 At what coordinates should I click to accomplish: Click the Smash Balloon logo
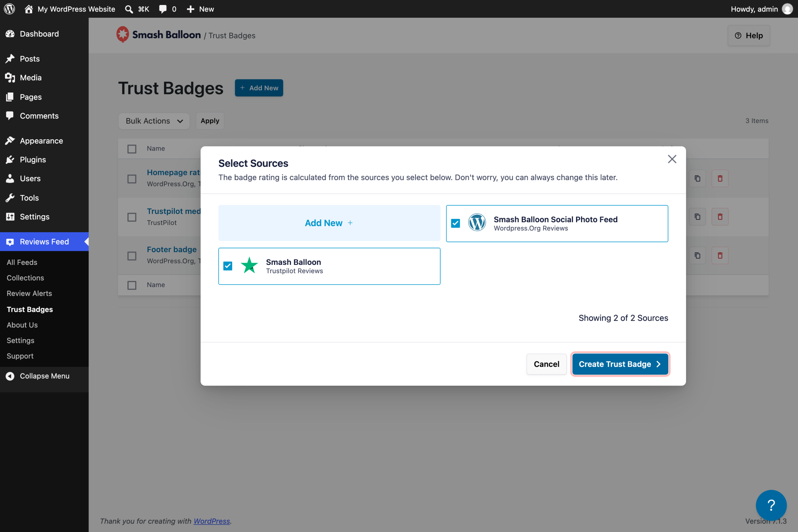(158, 35)
